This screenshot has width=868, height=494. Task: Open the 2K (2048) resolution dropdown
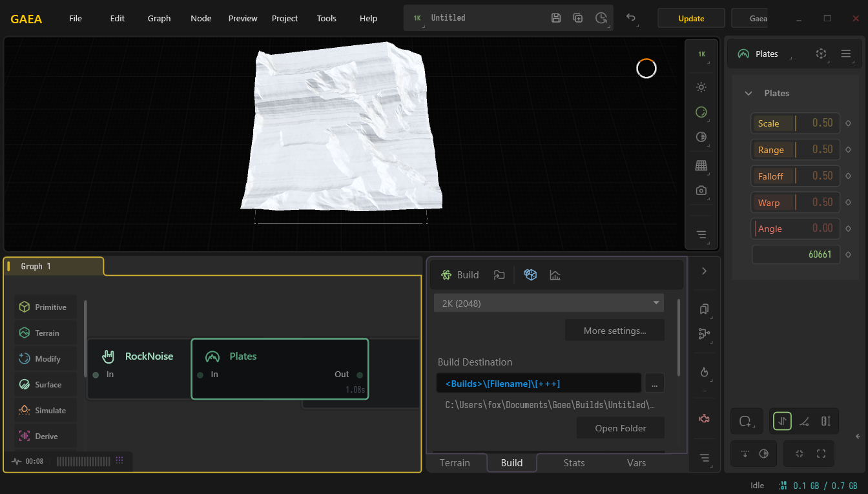(x=549, y=303)
